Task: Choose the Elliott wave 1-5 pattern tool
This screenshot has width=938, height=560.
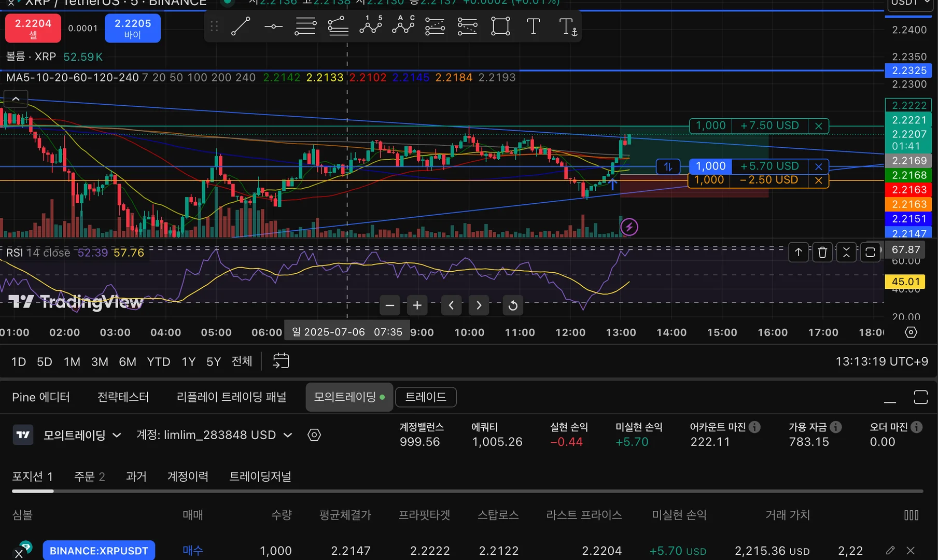Action: [371, 26]
